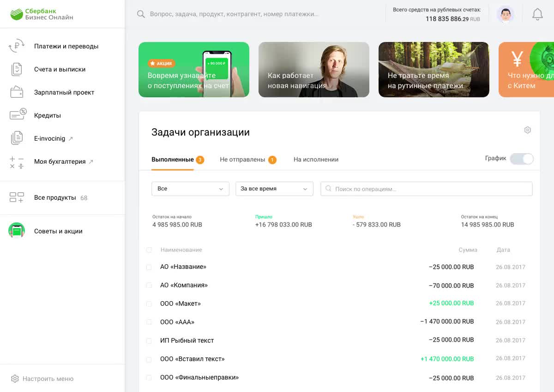This screenshot has width=554, height=392.
Task: Click the notification bell icon
Action: click(x=537, y=14)
